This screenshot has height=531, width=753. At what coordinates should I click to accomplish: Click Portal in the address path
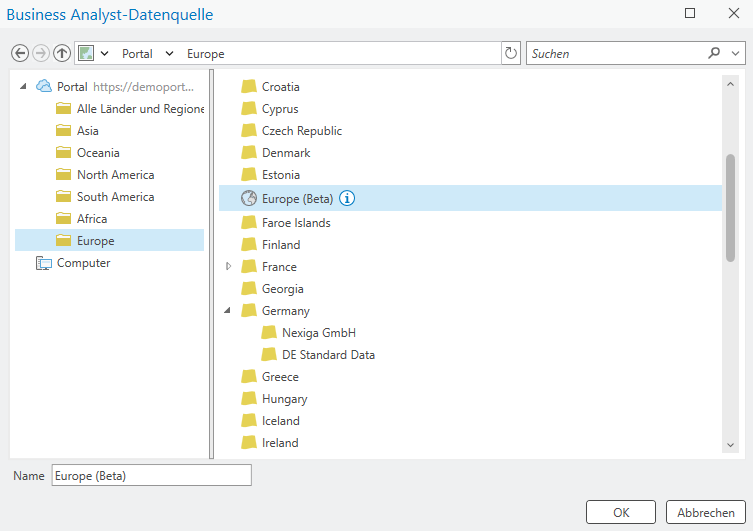click(137, 54)
